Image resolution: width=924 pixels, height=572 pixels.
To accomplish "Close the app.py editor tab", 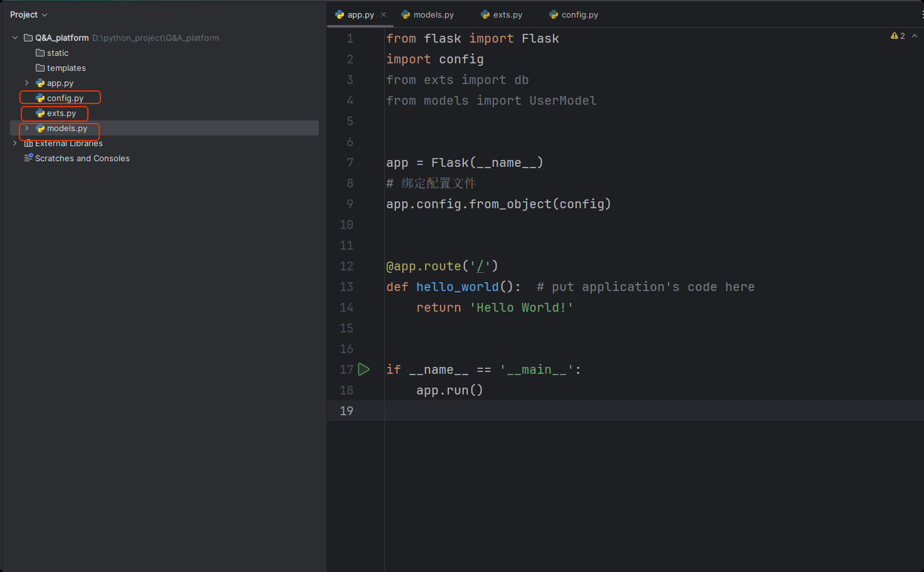I will tap(384, 14).
